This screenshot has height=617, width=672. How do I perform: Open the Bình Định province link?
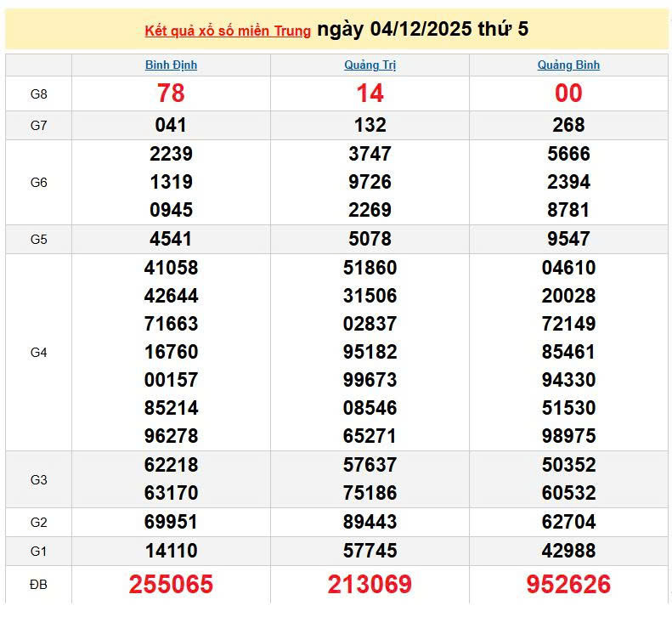(171, 65)
